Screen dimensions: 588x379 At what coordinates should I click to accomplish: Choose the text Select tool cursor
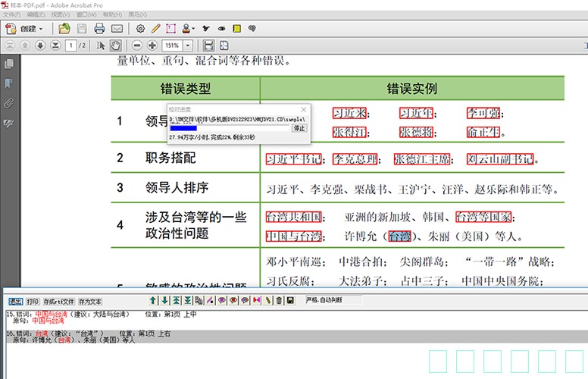click(x=100, y=45)
